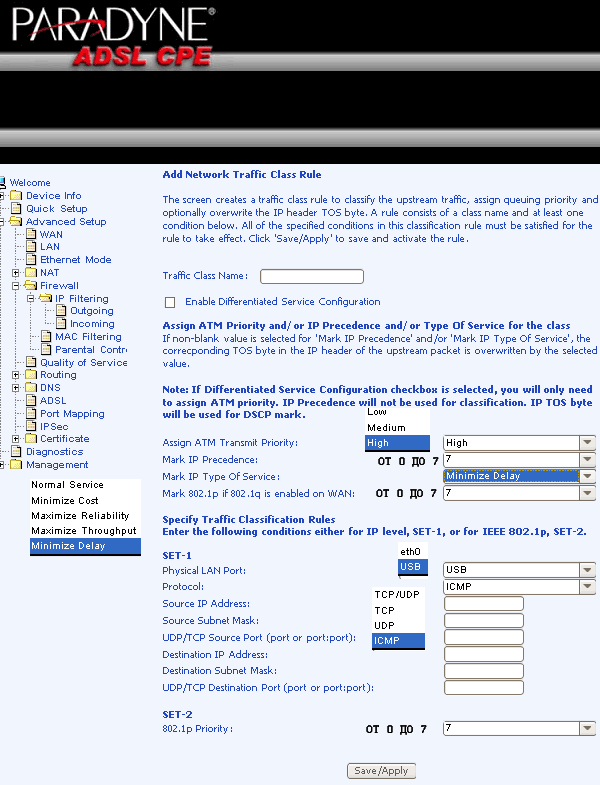The image size is (600, 785).
Task: Collapse the Firewall tree node
Action: coord(16,286)
